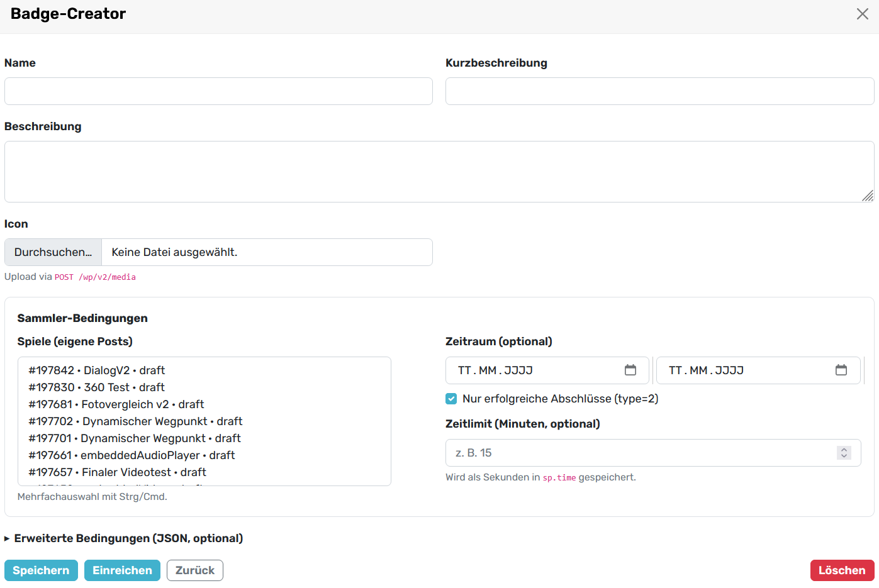Click the Zeitlimit number stepper arrows
This screenshot has width=879, height=588.
click(x=844, y=453)
